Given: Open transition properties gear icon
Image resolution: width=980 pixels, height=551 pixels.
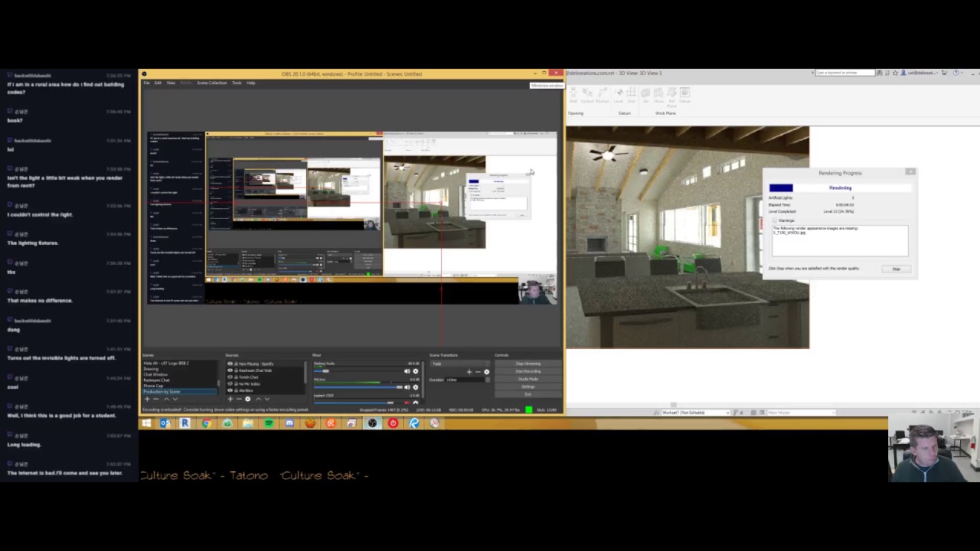Looking at the screenshot, I should tap(486, 372).
